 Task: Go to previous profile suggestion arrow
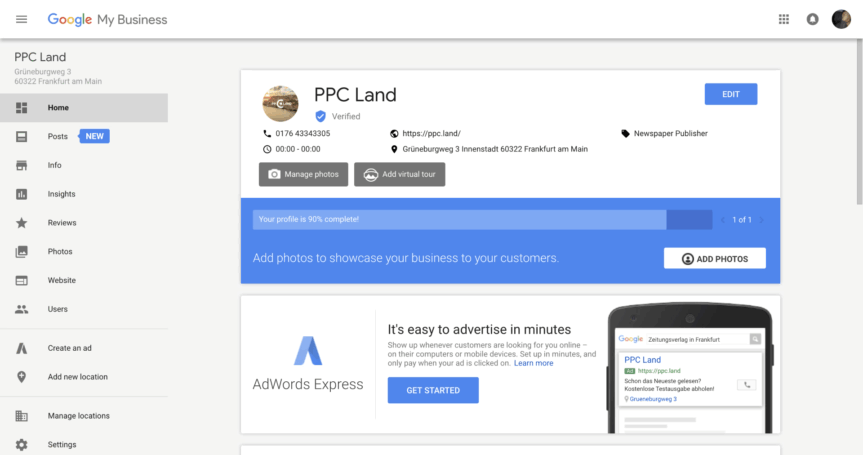pos(723,220)
